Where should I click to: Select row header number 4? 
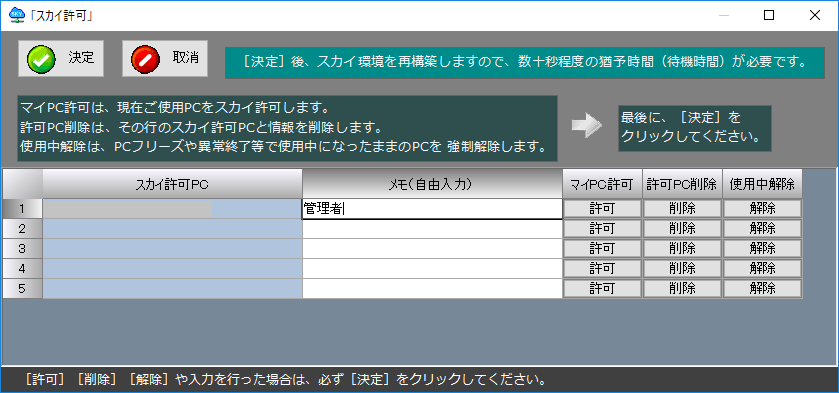point(22,268)
